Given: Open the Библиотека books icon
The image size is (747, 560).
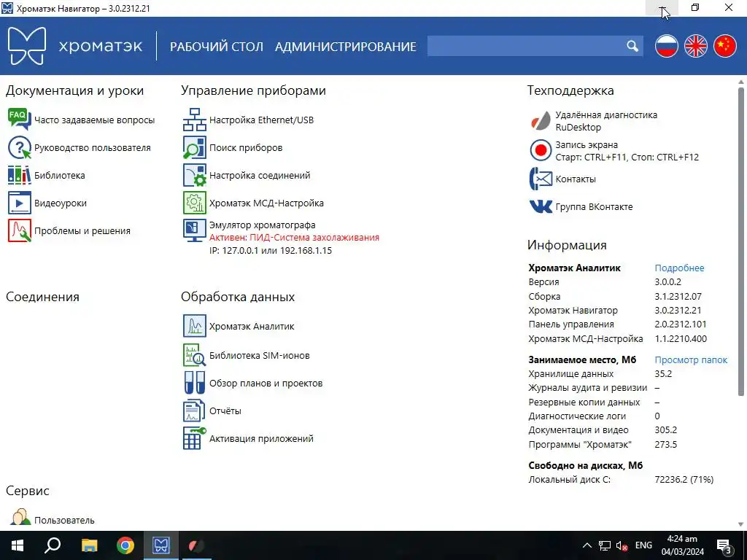Looking at the screenshot, I should click(x=20, y=175).
